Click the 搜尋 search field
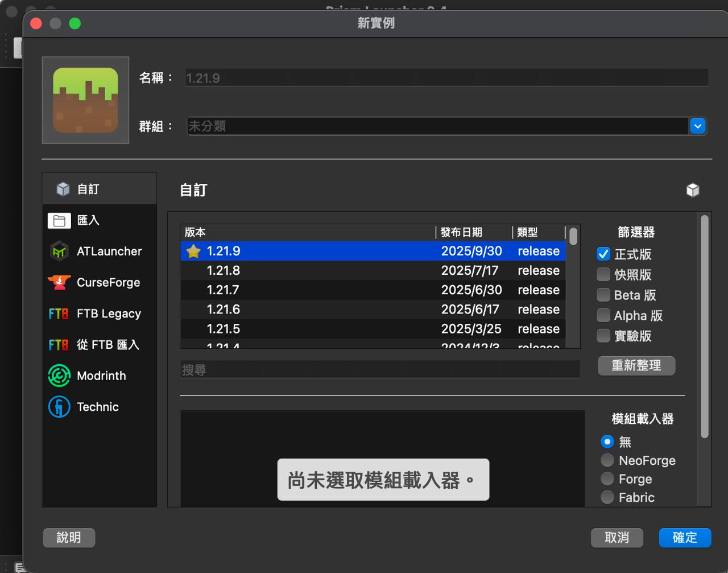The image size is (728, 573). [x=379, y=370]
